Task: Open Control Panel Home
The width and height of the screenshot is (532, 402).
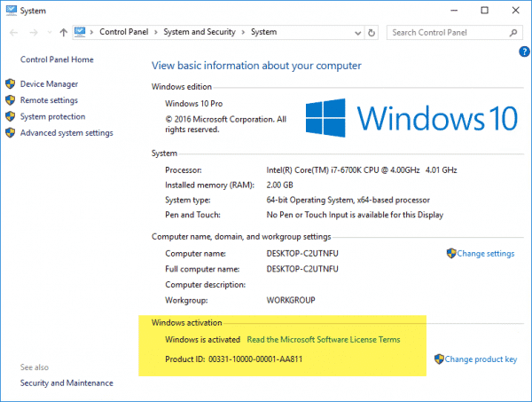Action: (57, 59)
